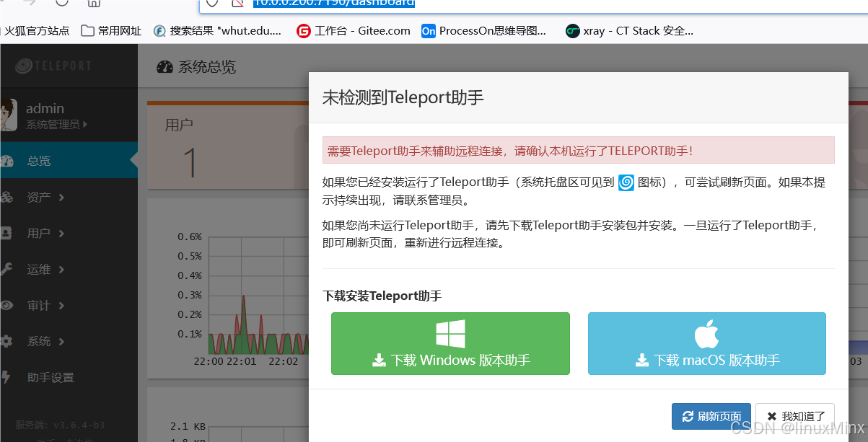This screenshot has width=868, height=442.
Task: Open the xray - CT Stack bookmark
Action: [x=630, y=31]
